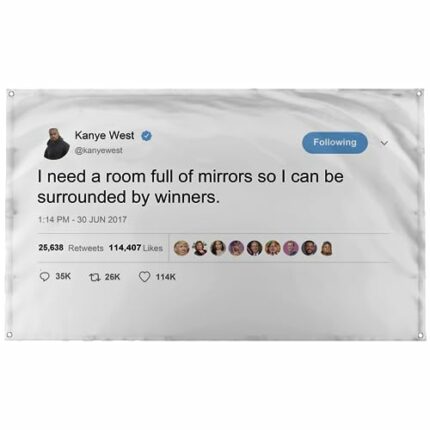Screen dimensions: 430x430
Task: Click the first liker avatar
Action: 182,248
